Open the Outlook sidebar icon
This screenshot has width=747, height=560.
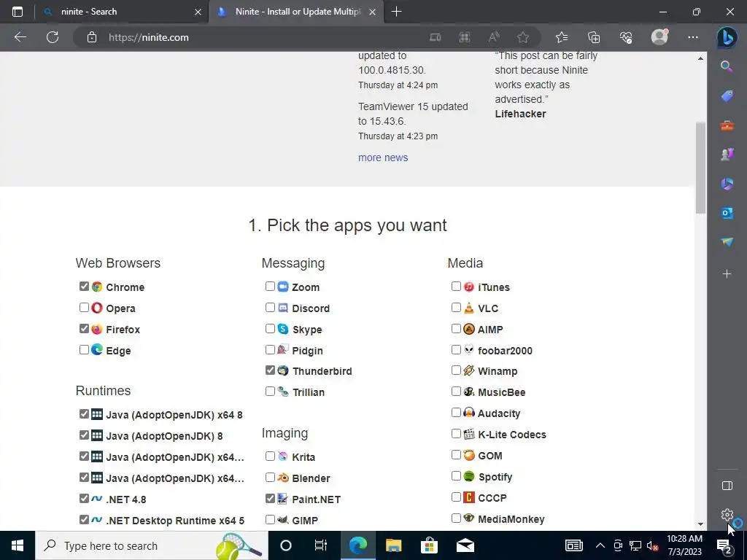(727, 213)
